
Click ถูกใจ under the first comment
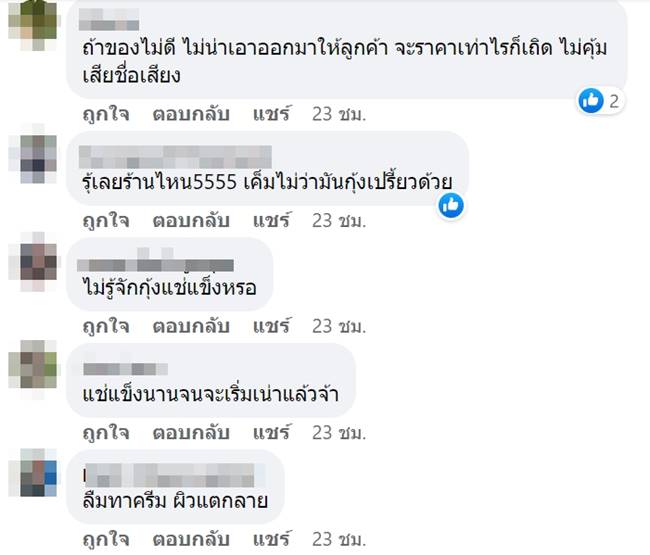point(105,113)
